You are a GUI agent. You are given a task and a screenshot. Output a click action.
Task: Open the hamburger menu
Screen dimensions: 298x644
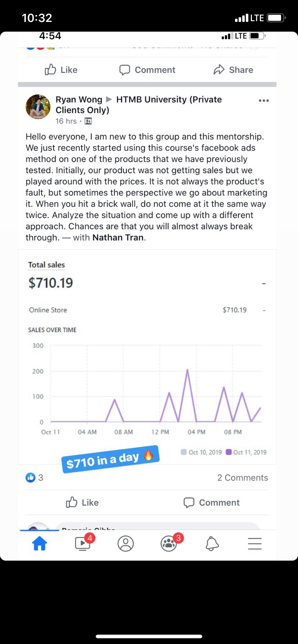pyautogui.click(x=255, y=543)
